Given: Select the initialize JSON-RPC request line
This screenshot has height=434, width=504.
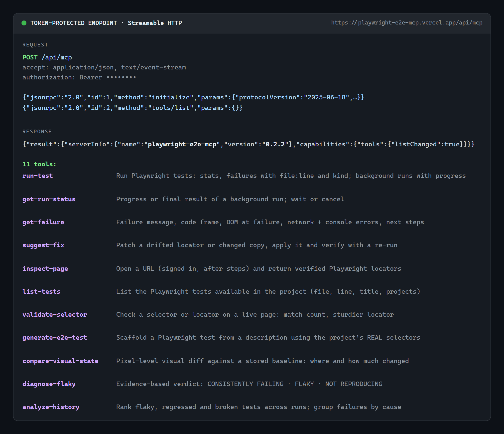Looking at the screenshot, I should pyautogui.click(x=193, y=97).
